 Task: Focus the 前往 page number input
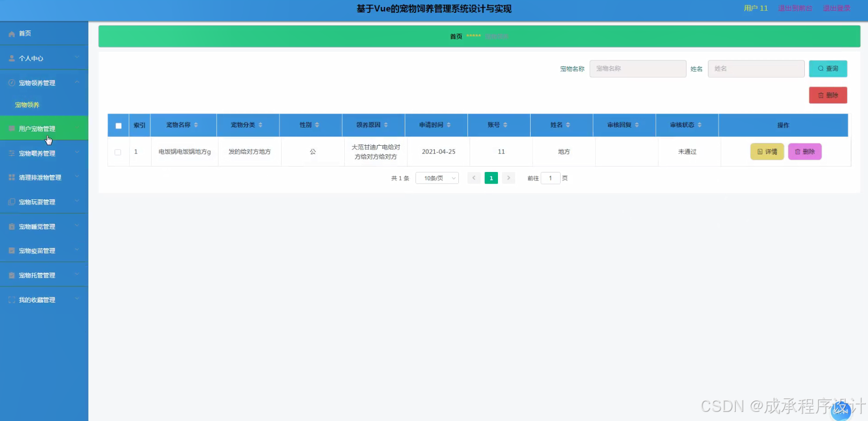[x=550, y=178]
